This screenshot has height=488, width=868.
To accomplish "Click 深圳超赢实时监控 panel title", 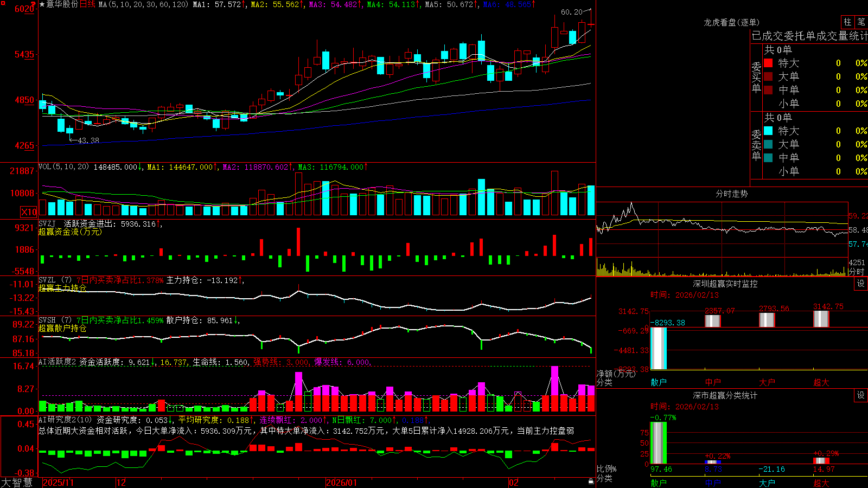I will [725, 284].
